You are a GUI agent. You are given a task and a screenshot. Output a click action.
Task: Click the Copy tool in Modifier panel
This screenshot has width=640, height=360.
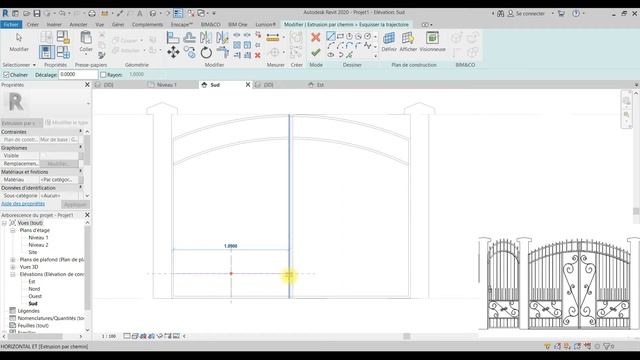[189, 52]
